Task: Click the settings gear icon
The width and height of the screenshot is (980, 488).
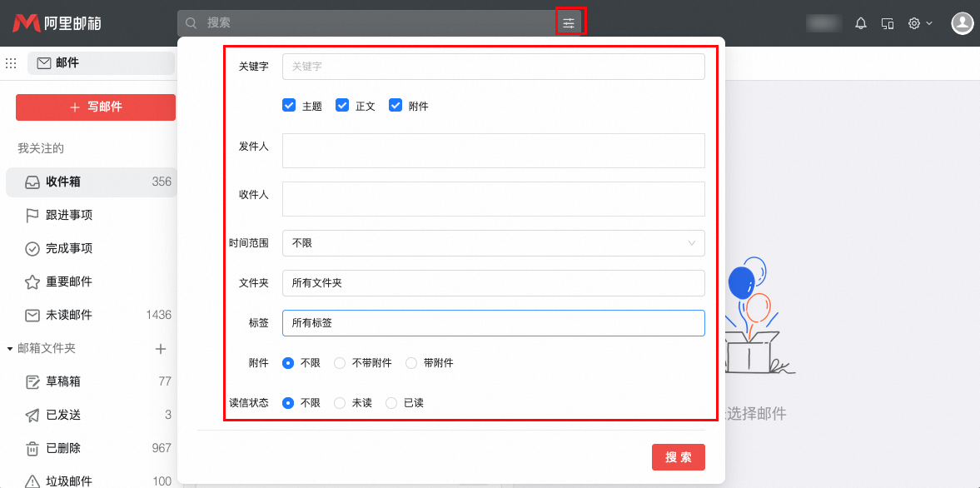Action: 914,23
